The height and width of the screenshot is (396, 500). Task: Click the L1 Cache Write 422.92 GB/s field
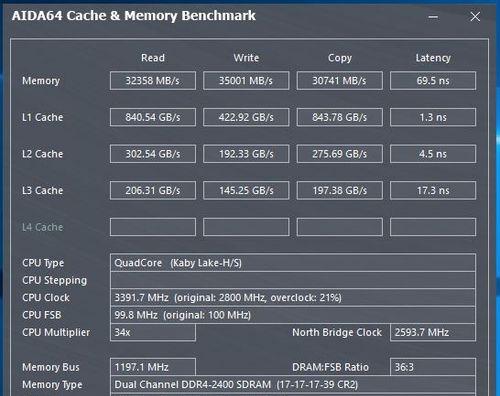(x=246, y=117)
